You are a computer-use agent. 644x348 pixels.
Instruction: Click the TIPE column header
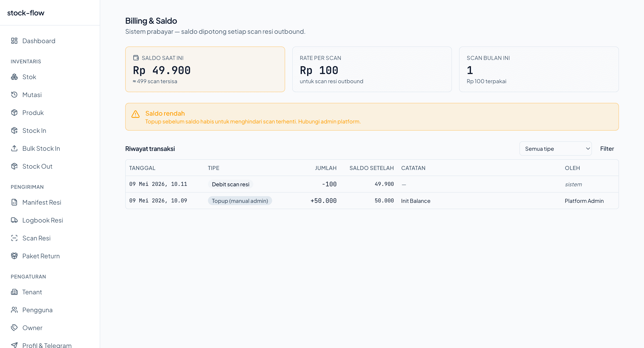click(x=214, y=168)
